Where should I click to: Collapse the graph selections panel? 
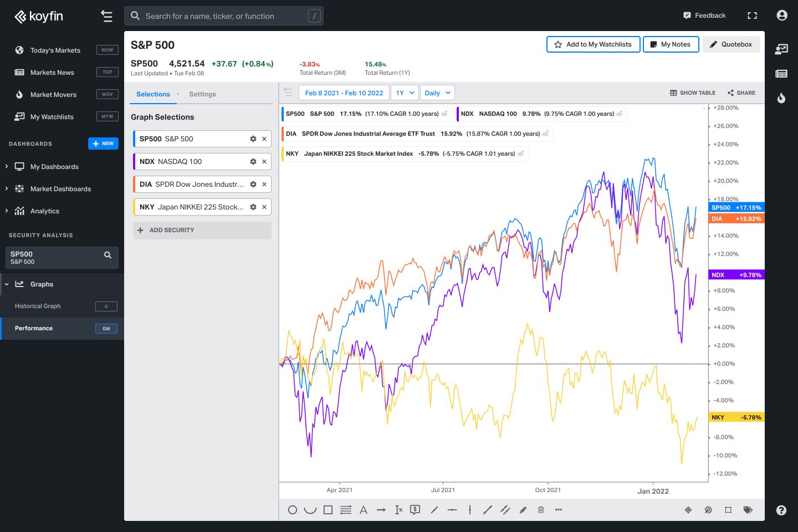point(288,92)
